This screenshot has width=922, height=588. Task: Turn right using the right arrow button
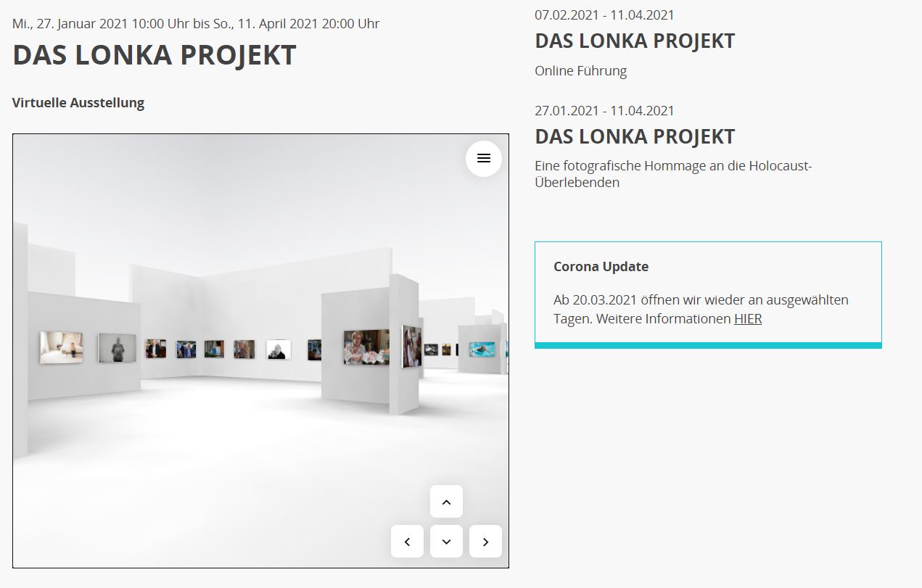pyautogui.click(x=485, y=542)
